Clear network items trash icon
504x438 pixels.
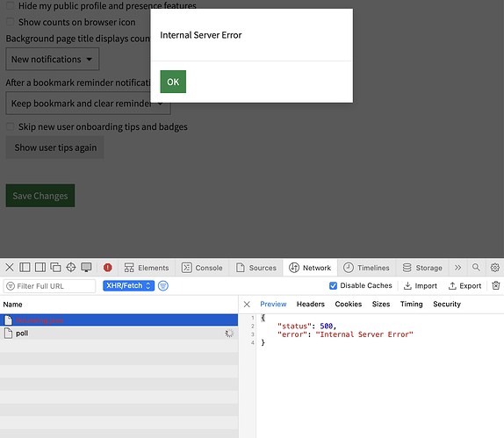click(496, 285)
